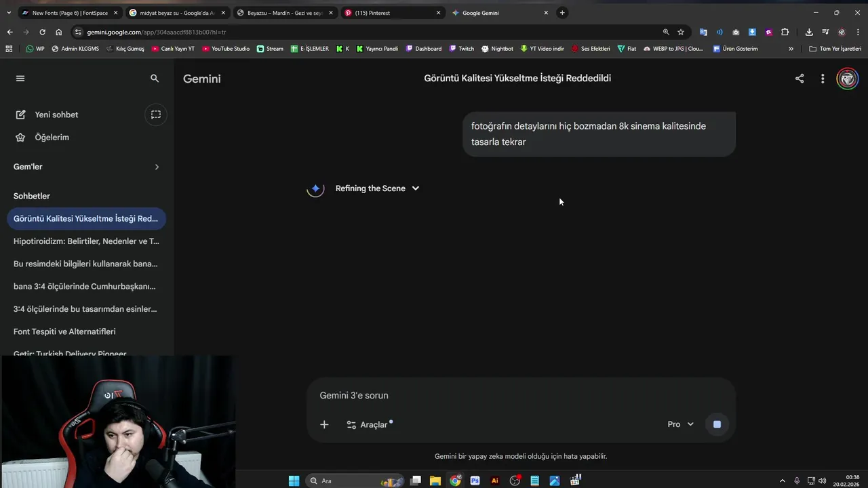Open the Pro model selector dropdown
The image size is (868, 488).
tap(680, 424)
